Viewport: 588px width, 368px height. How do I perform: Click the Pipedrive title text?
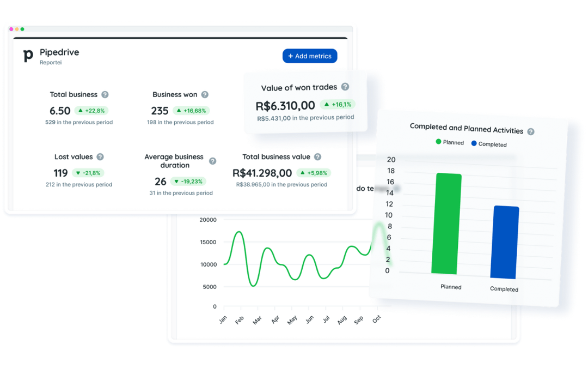click(x=59, y=52)
